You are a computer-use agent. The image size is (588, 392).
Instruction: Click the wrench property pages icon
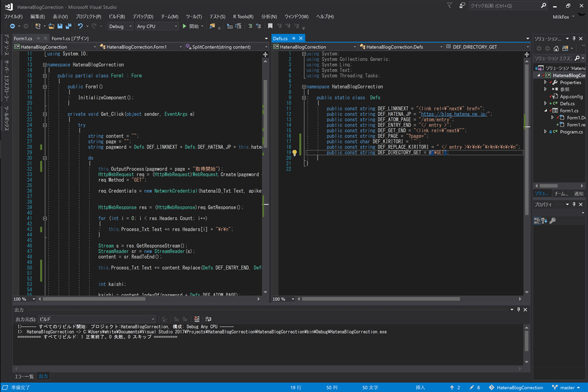553,220
